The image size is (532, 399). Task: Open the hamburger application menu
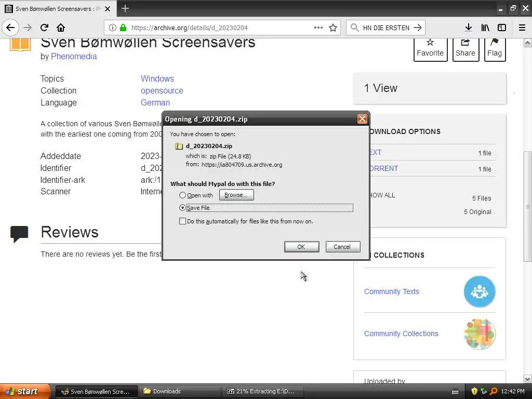click(x=522, y=28)
